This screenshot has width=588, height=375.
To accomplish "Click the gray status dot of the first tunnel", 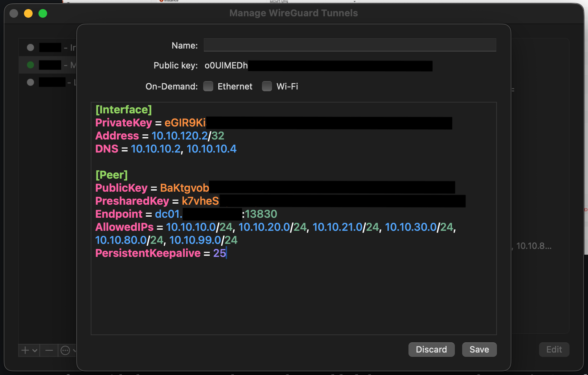I will coord(30,47).
